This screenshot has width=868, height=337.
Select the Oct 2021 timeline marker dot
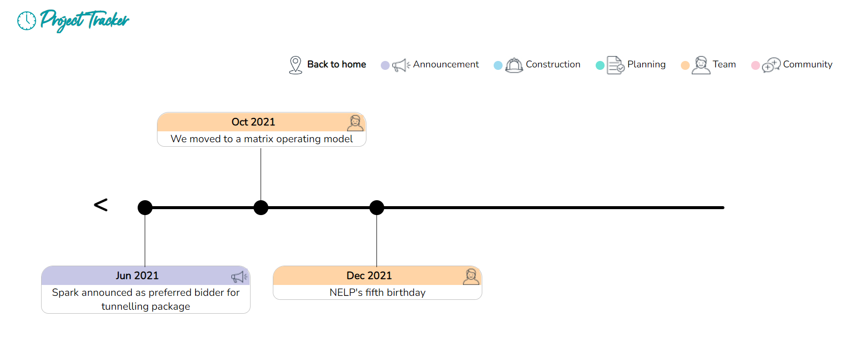tap(261, 208)
